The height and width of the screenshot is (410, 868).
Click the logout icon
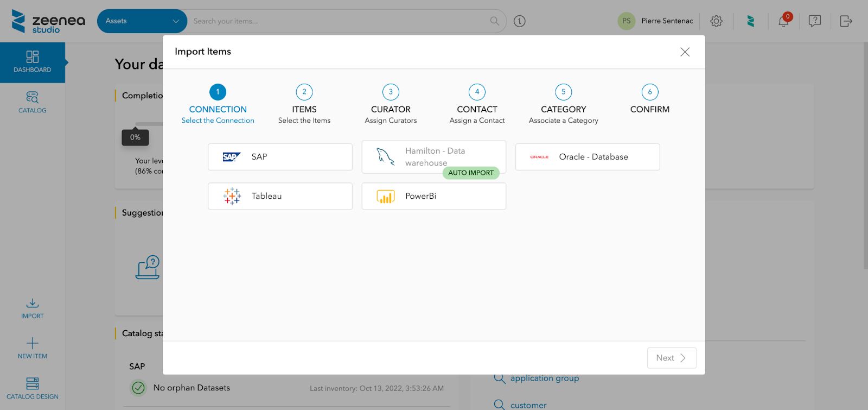[x=846, y=21]
